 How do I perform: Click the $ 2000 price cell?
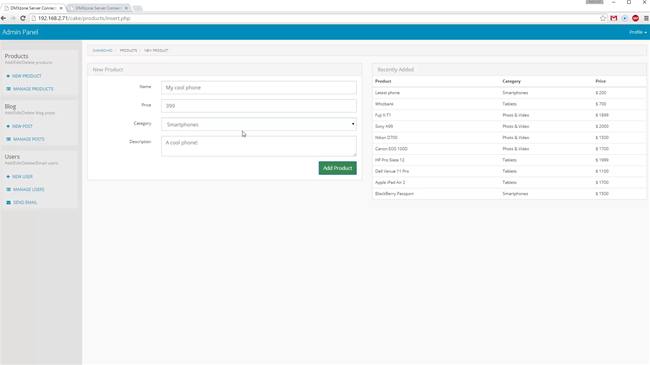pyautogui.click(x=602, y=126)
